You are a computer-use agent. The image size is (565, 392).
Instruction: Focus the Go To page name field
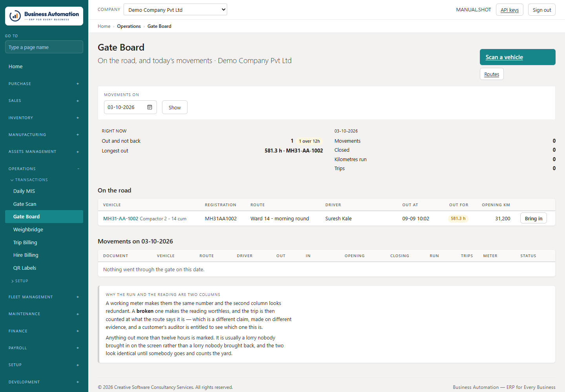pos(44,47)
